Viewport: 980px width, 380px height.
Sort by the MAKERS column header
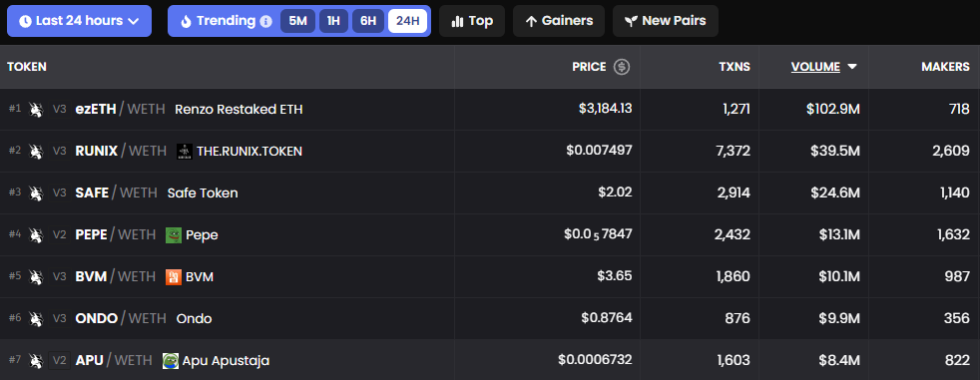click(946, 67)
